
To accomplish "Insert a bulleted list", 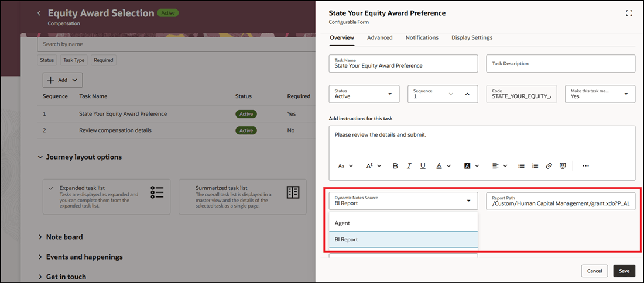I will point(521,166).
